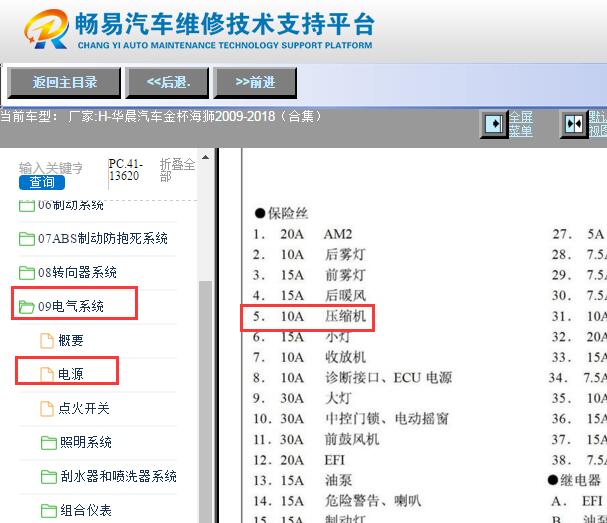The height and width of the screenshot is (523, 607).
Task: Click the 全屏菜单 icon
Action: click(494, 124)
